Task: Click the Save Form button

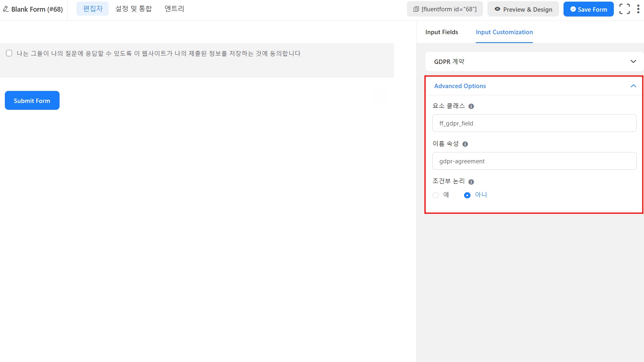Action: (x=588, y=9)
